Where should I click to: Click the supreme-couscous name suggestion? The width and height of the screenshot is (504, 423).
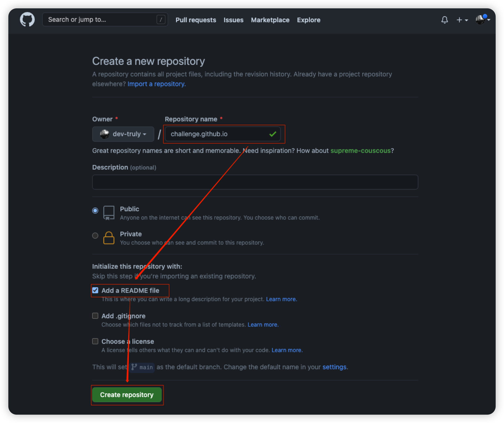[x=360, y=151]
